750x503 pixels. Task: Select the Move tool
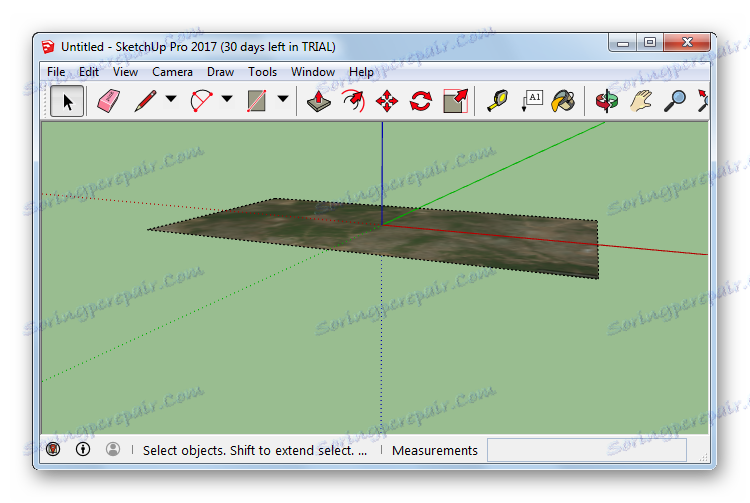tap(386, 101)
